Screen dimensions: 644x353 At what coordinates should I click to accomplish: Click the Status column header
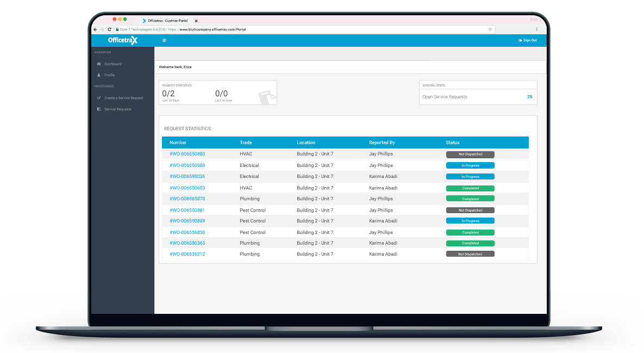click(453, 143)
